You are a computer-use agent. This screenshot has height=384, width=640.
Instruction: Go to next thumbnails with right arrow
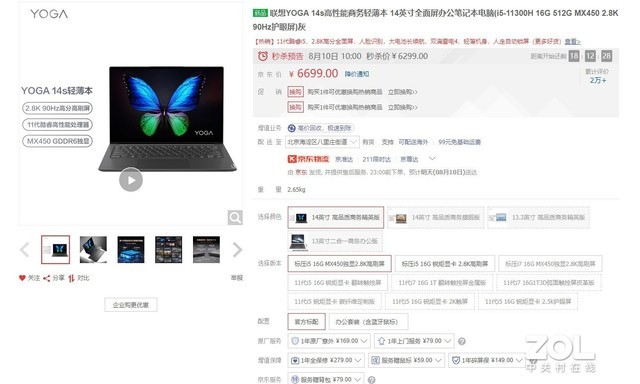tap(237, 250)
